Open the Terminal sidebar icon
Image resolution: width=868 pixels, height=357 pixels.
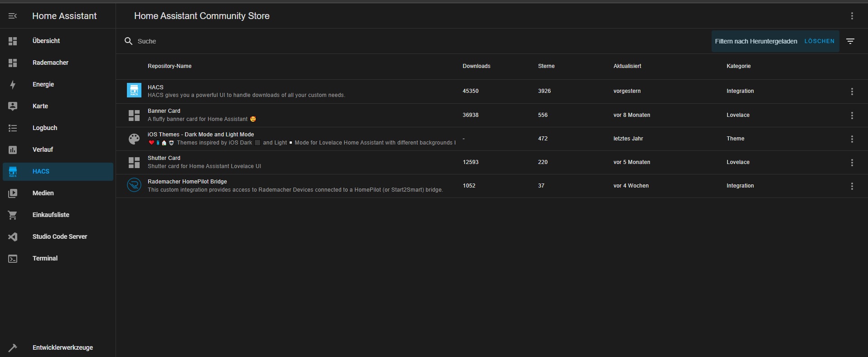(13, 259)
